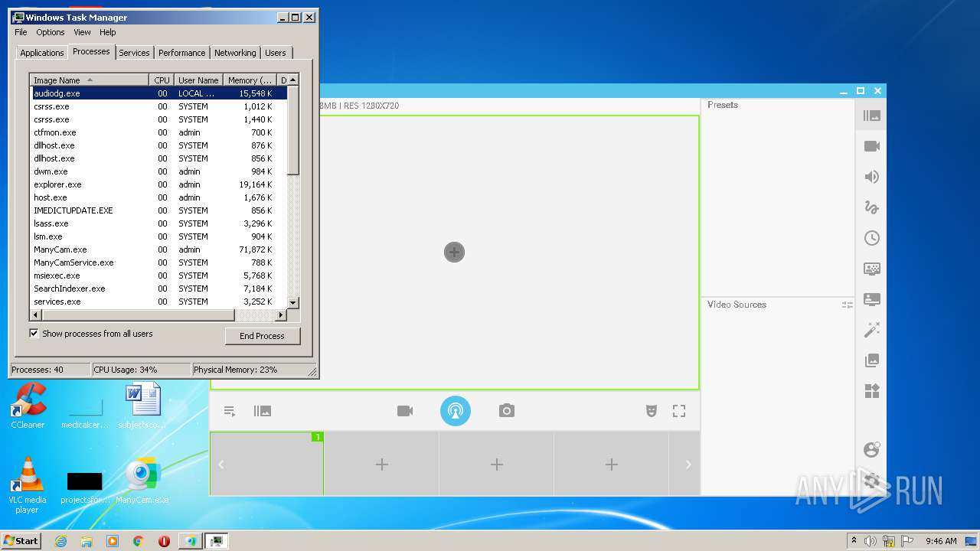Open CCleaner desktop shortcut

(x=28, y=406)
